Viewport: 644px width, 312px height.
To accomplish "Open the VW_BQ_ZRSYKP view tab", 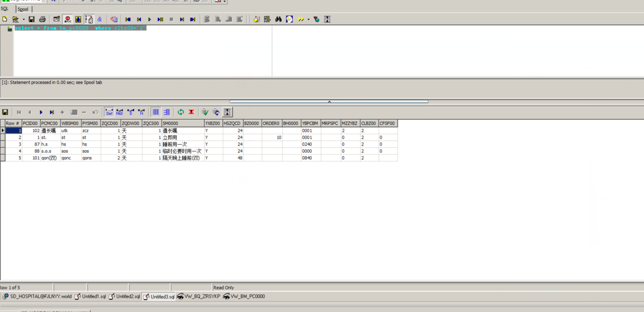I will point(199,297).
